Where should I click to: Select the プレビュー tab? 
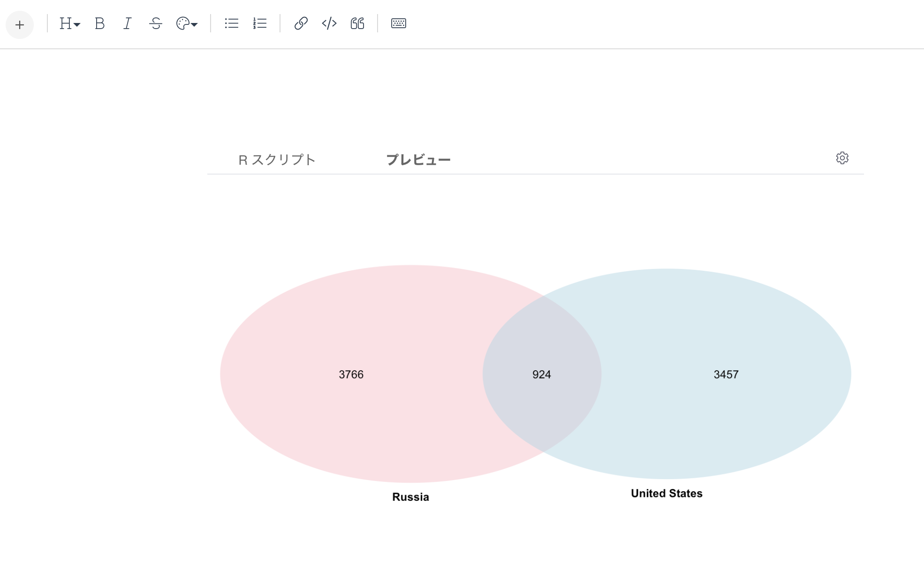(418, 160)
